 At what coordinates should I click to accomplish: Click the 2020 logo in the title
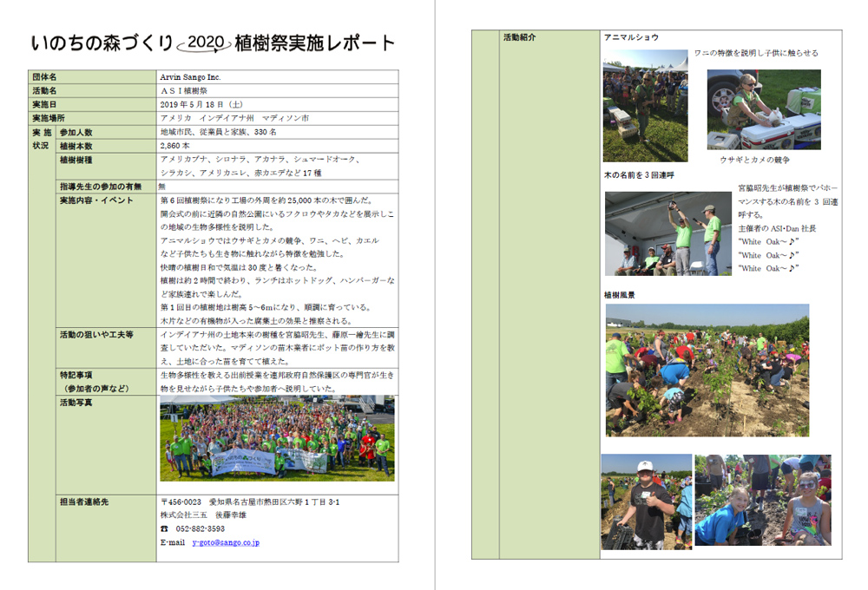[x=205, y=43]
